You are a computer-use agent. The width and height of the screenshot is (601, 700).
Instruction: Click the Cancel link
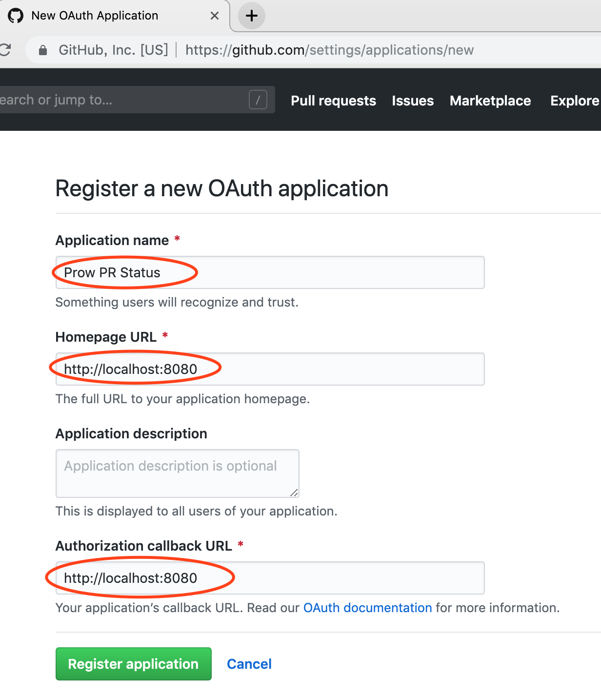249,664
